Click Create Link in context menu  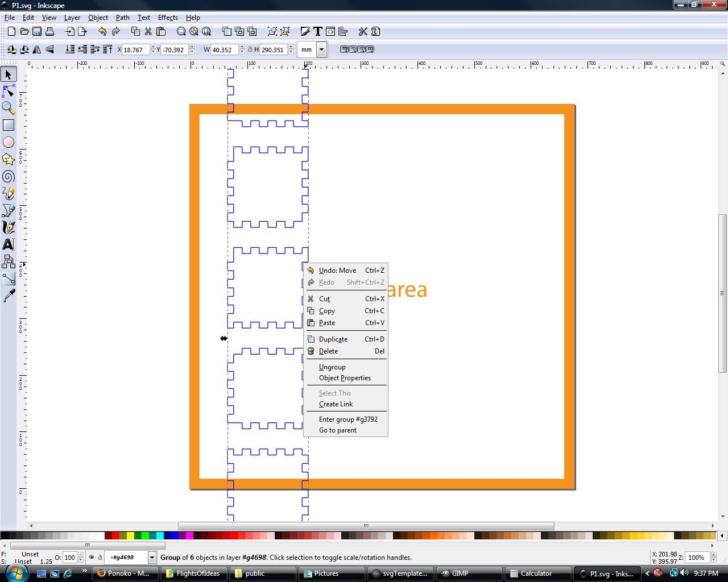[346, 404]
